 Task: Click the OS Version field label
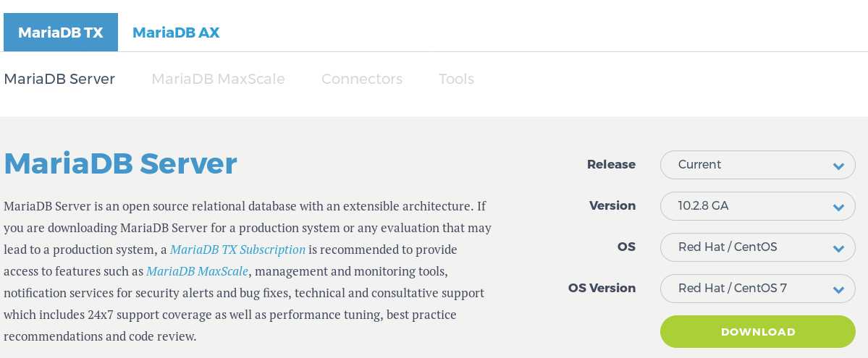pyautogui.click(x=602, y=288)
